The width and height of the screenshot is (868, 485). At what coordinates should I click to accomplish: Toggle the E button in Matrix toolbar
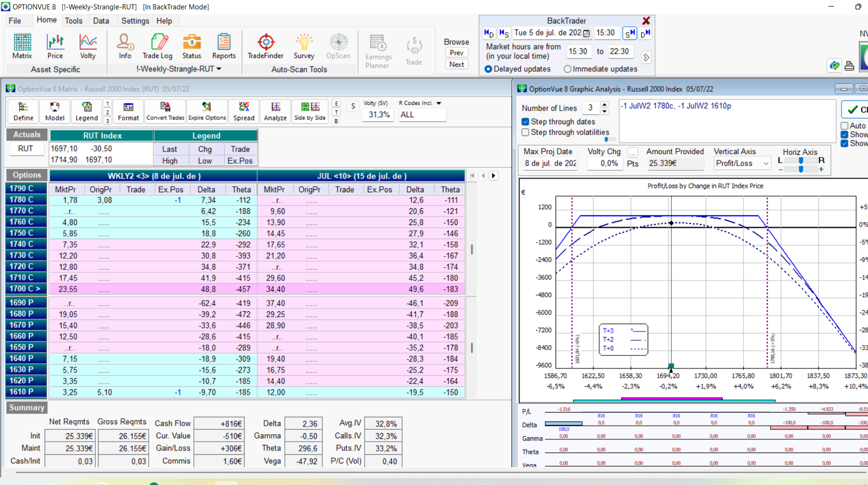point(336,103)
